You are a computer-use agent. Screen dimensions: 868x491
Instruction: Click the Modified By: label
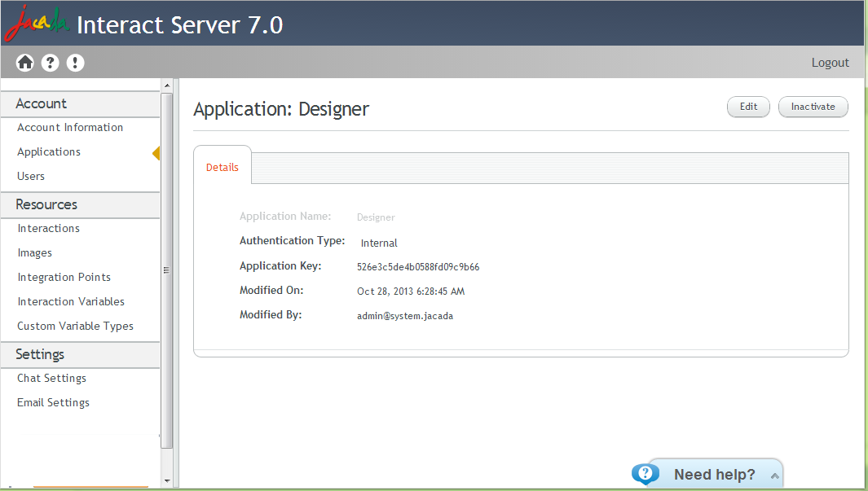[x=270, y=314]
